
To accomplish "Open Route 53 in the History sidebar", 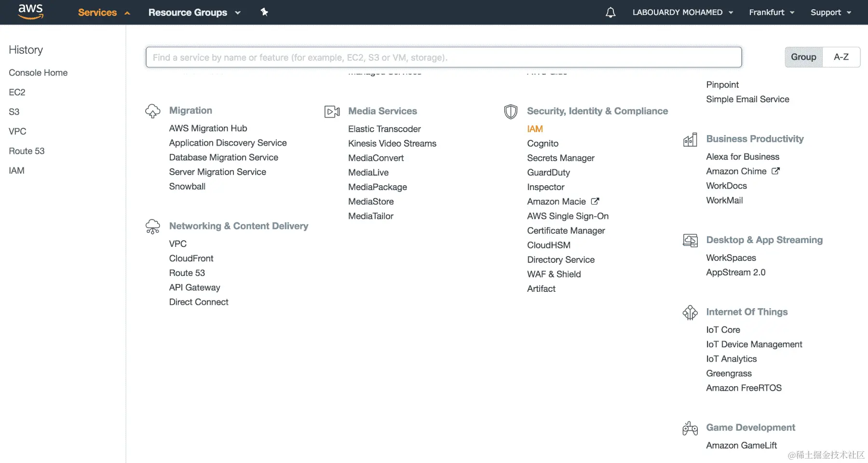I will tap(27, 151).
